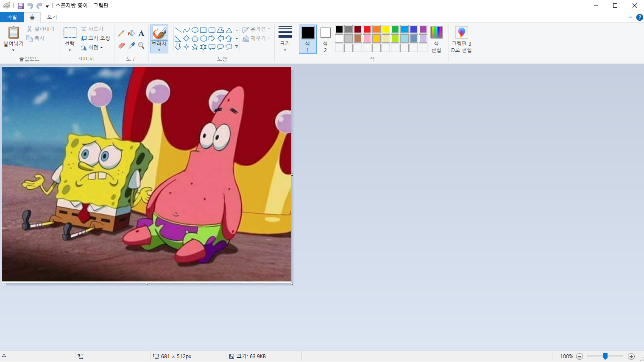Zoom out with the minus button
The height and width of the screenshot is (362, 644).
tap(580, 356)
